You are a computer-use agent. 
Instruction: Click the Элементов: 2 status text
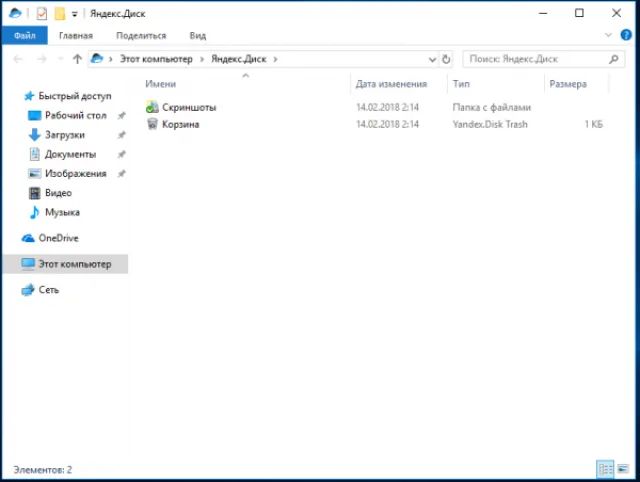click(x=43, y=470)
